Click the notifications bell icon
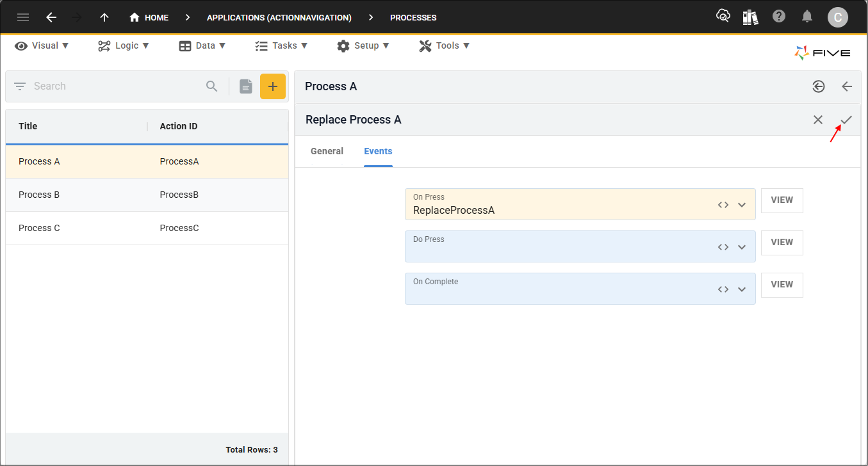This screenshot has height=466, width=868. click(x=807, y=17)
